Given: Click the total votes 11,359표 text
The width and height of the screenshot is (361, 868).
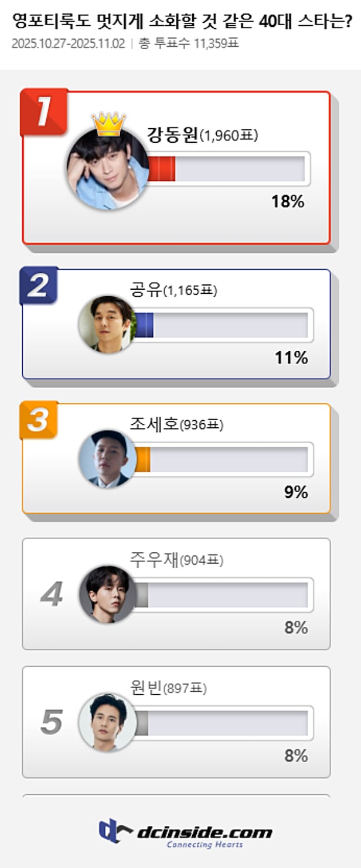Looking at the screenshot, I should pos(189,44).
